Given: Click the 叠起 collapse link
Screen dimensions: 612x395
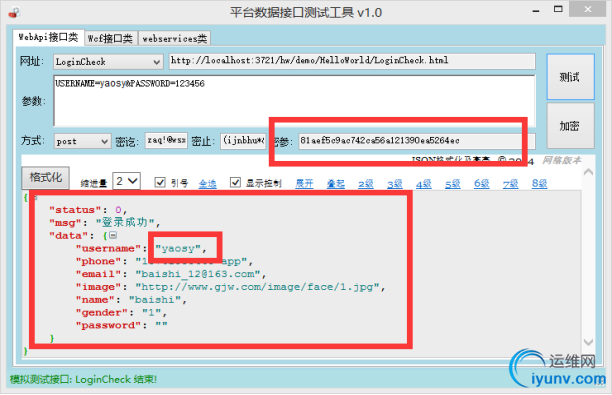Looking at the screenshot, I should coord(336,183).
